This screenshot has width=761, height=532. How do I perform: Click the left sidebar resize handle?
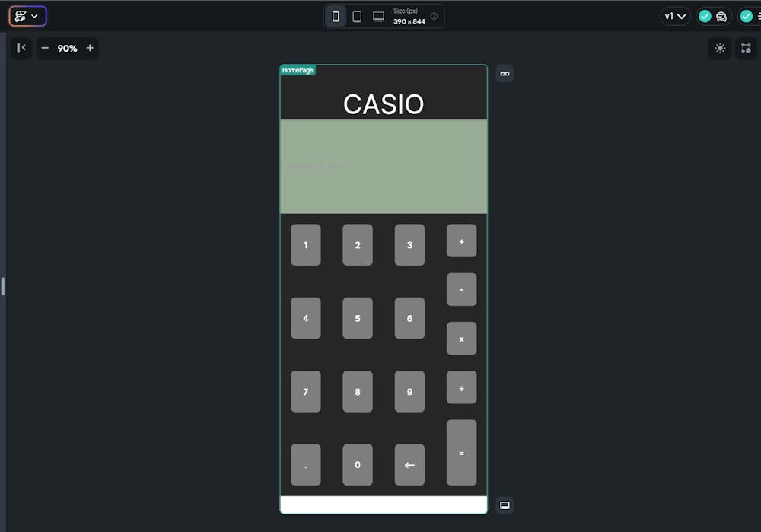pyautogui.click(x=3, y=286)
